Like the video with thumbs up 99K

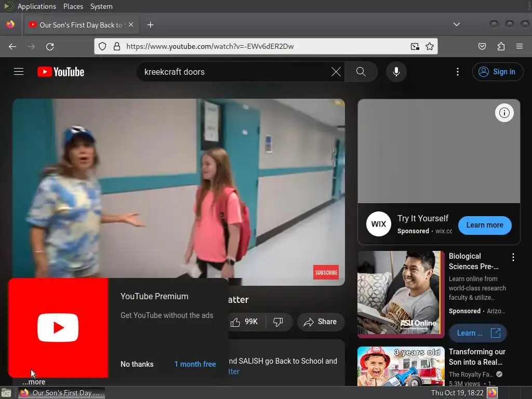click(244, 322)
